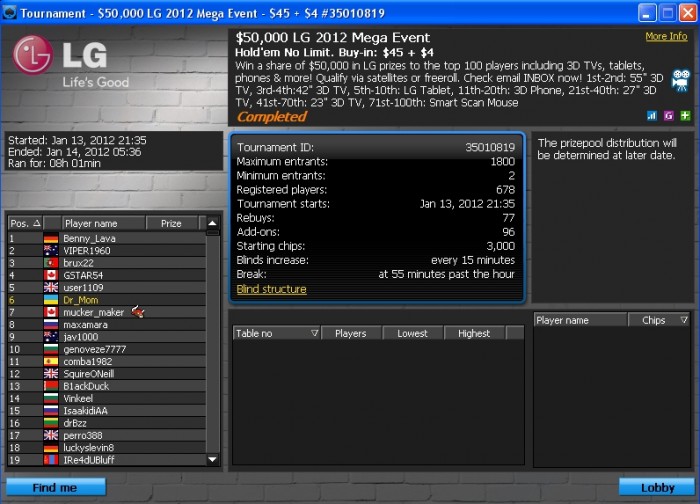Select player genoveze7777

coord(107,349)
